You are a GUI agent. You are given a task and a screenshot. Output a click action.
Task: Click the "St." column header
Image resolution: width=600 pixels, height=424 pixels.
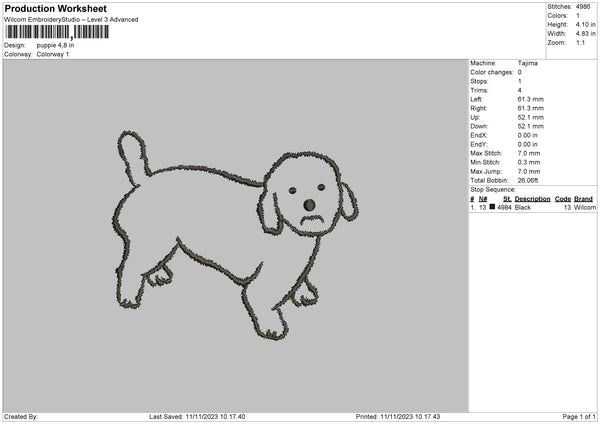pos(507,199)
